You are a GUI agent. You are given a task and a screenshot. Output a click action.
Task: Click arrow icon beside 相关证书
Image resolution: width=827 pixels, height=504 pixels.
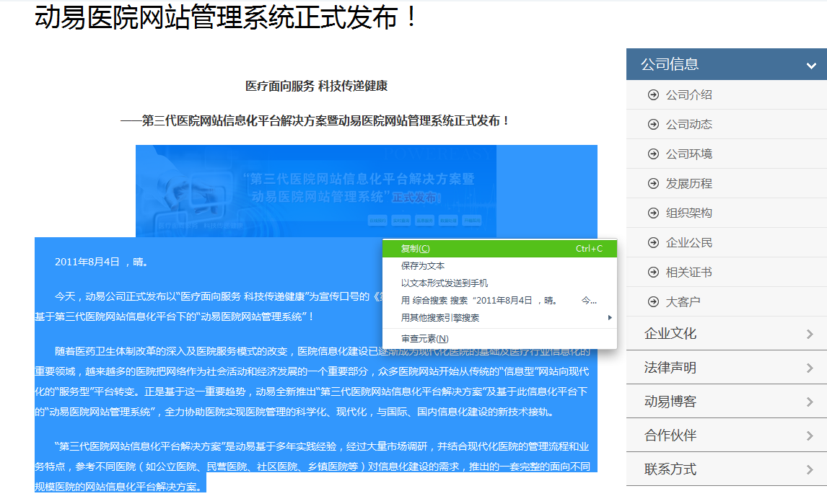654,272
